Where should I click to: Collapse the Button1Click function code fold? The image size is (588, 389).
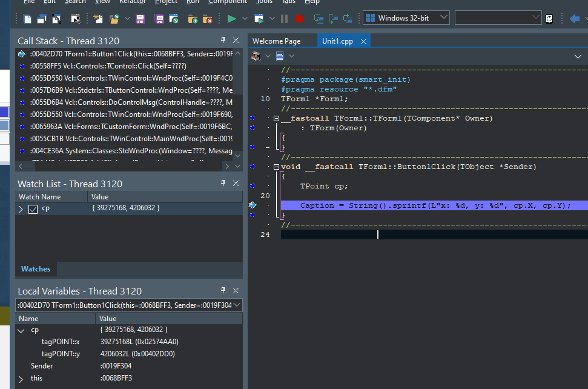pyautogui.click(x=277, y=167)
